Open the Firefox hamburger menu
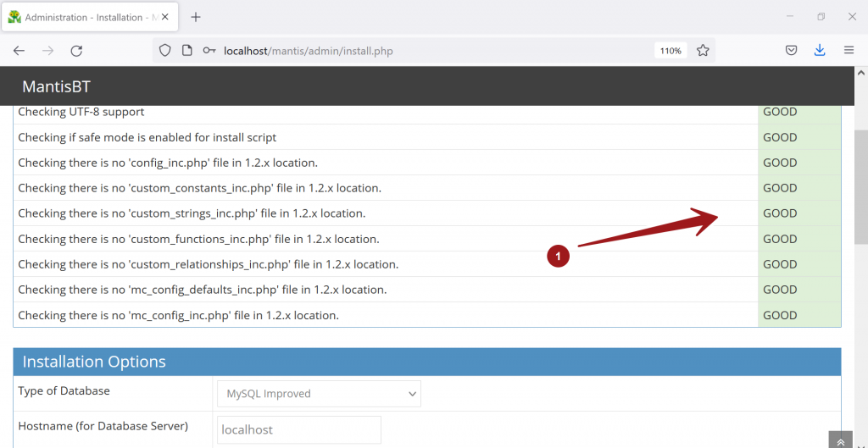The image size is (868, 448). [849, 50]
